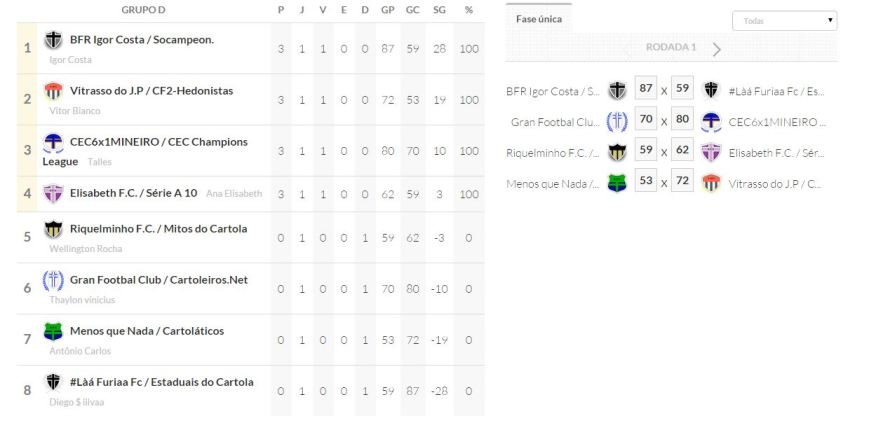Click BFR Igor Costa crest in standings
The image size is (869, 430).
(54, 41)
